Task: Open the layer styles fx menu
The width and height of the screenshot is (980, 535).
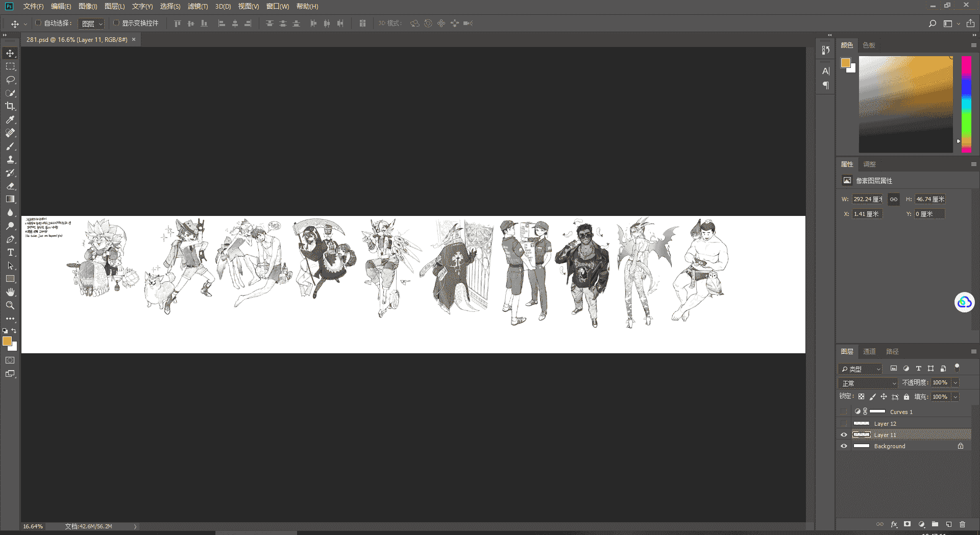Action: pyautogui.click(x=894, y=524)
